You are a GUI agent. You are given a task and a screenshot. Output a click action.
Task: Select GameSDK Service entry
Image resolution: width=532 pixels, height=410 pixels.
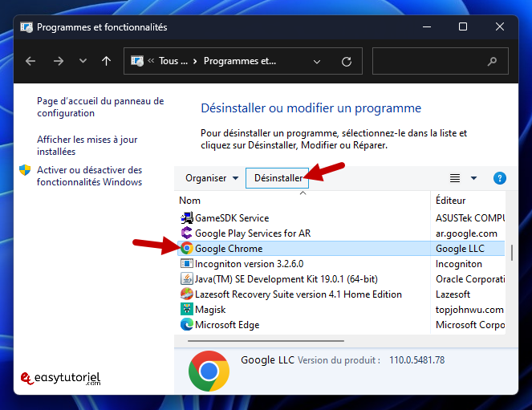coord(232,218)
